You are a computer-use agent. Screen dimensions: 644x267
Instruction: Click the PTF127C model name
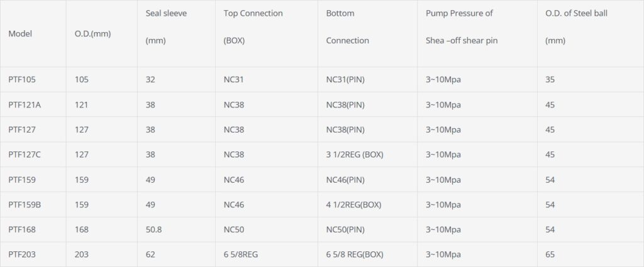(x=25, y=155)
